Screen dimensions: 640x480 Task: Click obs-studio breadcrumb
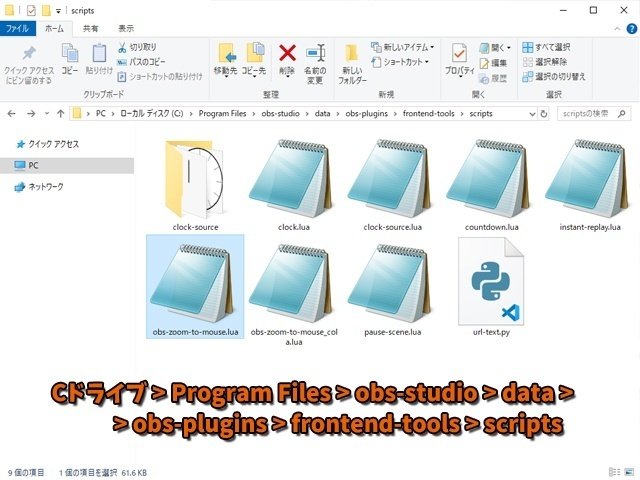(x=280, y=113)
